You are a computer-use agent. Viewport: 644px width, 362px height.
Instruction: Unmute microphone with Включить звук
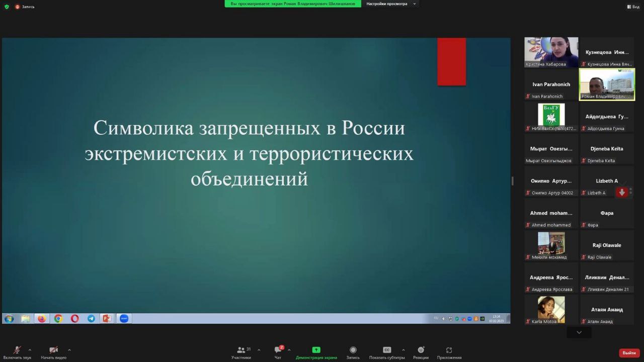(17, 352)
